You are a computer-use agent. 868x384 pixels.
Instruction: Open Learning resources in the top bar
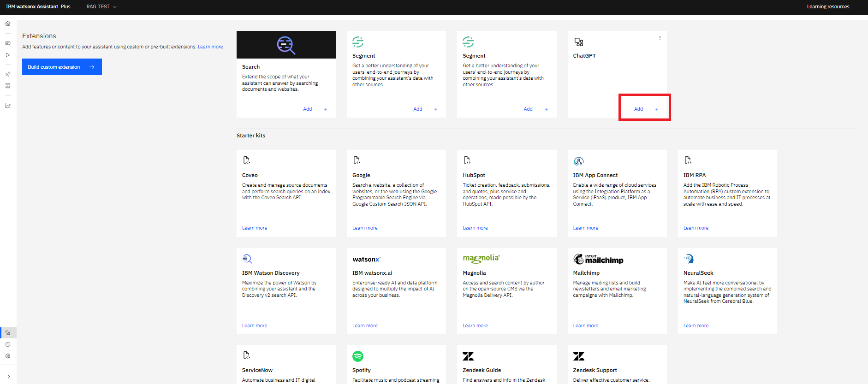point(828,6)
